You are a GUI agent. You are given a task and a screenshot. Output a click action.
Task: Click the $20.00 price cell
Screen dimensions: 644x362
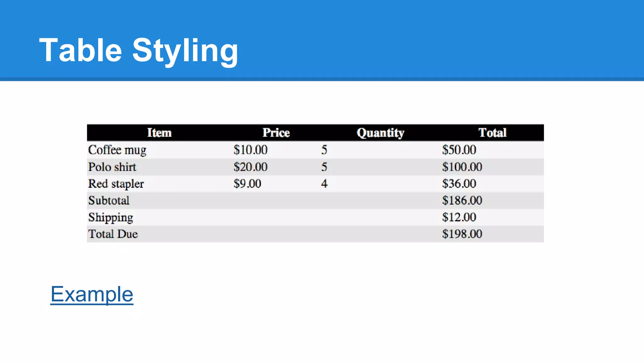[x=250, y=167]
